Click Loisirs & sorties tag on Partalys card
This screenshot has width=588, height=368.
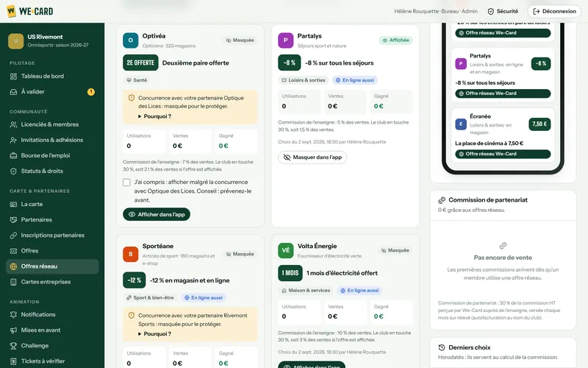[x=304, y=80]
